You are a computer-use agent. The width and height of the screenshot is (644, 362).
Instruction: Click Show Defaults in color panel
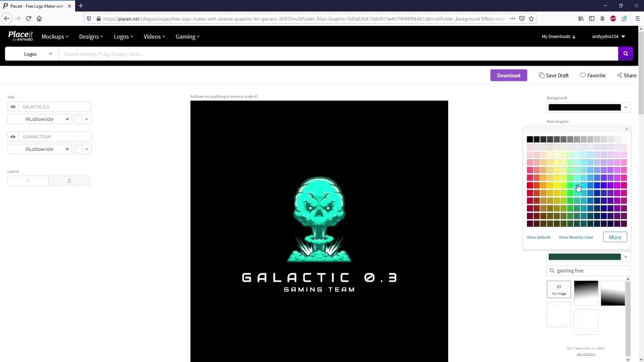pos(538,237)
